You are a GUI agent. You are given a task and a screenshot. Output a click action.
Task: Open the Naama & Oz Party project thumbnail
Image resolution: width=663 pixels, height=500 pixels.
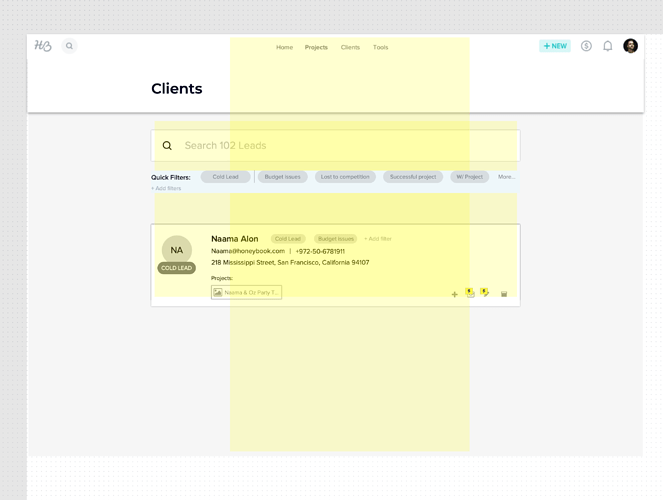pyautogui.click(x=246, y=292)
